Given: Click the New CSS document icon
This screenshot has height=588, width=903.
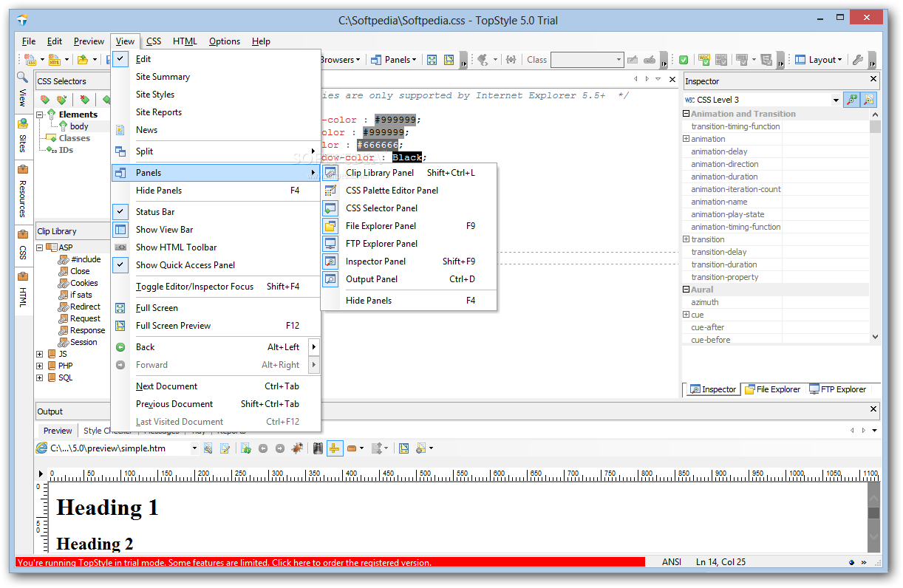Looking at the screenshot, I should pos(30,60).
